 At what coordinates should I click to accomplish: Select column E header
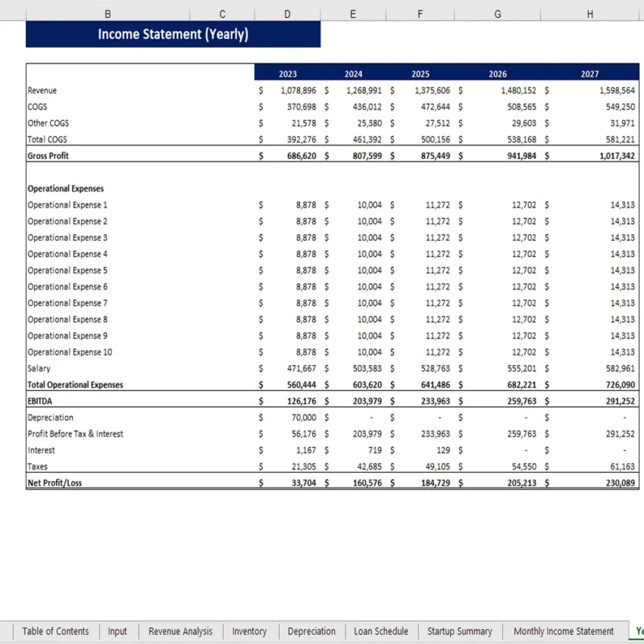tap(353, 14)
